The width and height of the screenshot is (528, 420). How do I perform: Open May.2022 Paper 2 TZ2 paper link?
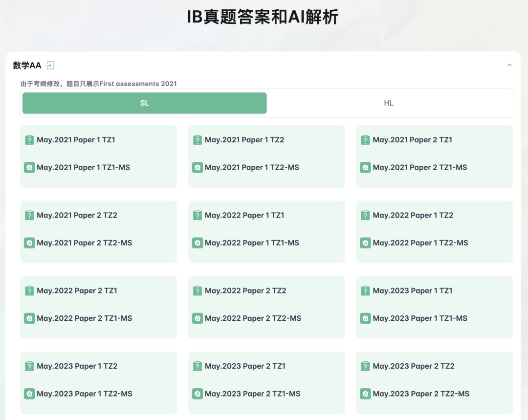tap(245, 290)
